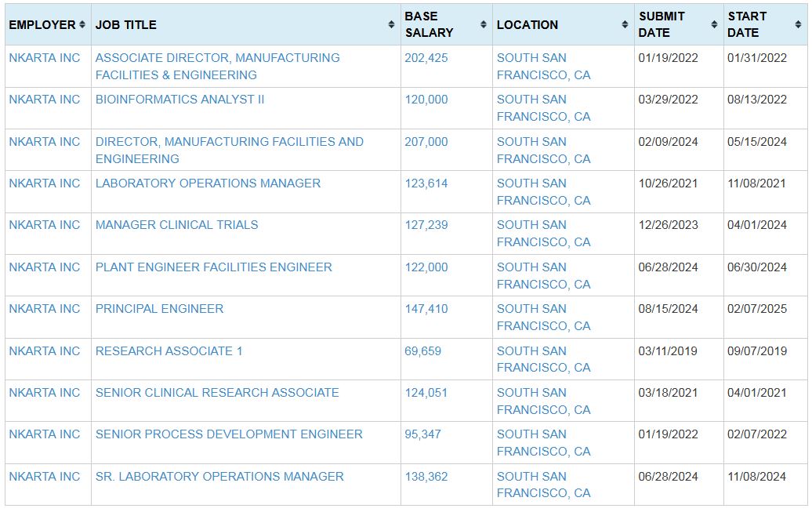Select submit date 02/09/2024
The width and height of the screenshot is (812, 512).
(x=668, y=142)
